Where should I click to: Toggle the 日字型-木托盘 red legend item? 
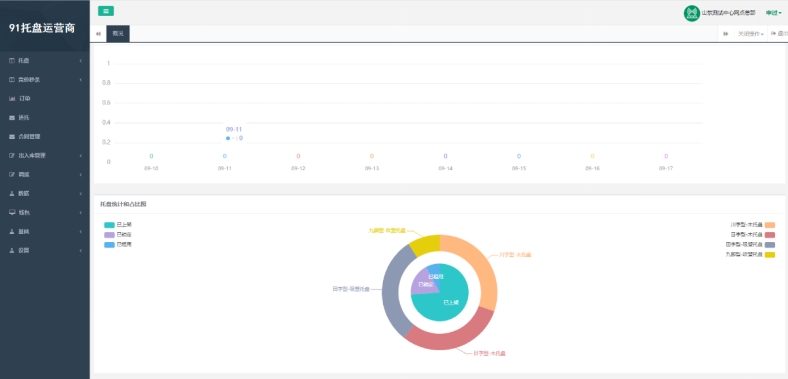coord(752,235)
